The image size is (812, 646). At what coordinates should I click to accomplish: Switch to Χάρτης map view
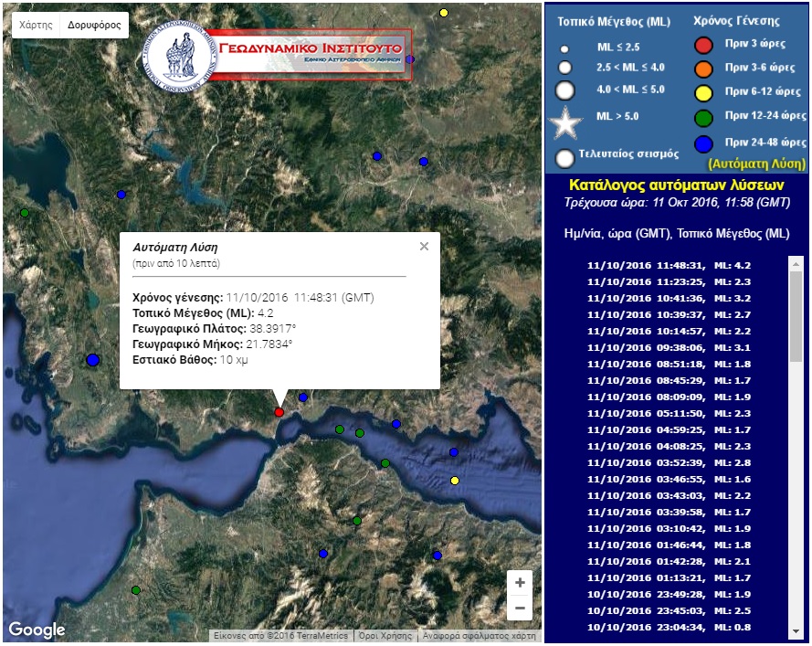pos(36,26)
